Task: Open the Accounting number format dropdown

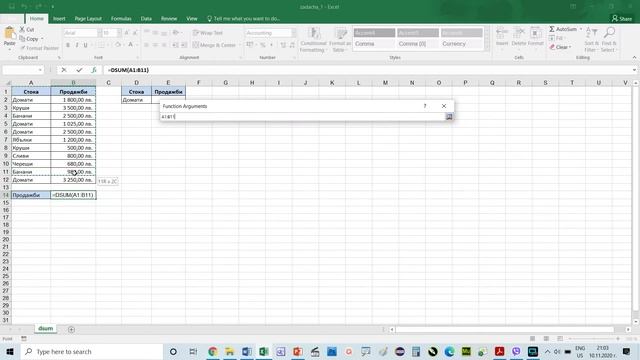Action: tap(293, 33)
